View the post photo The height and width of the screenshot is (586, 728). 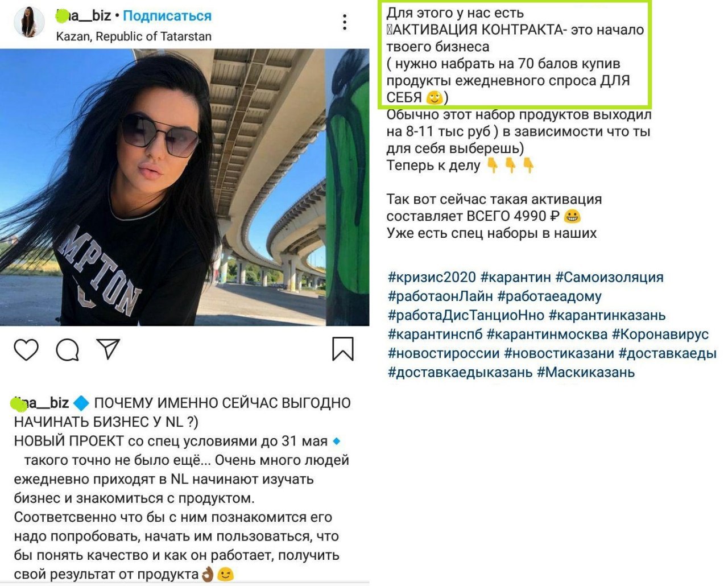coord(185,187)
